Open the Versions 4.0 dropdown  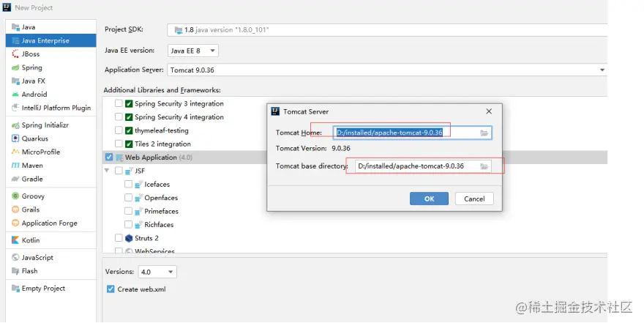157,272
